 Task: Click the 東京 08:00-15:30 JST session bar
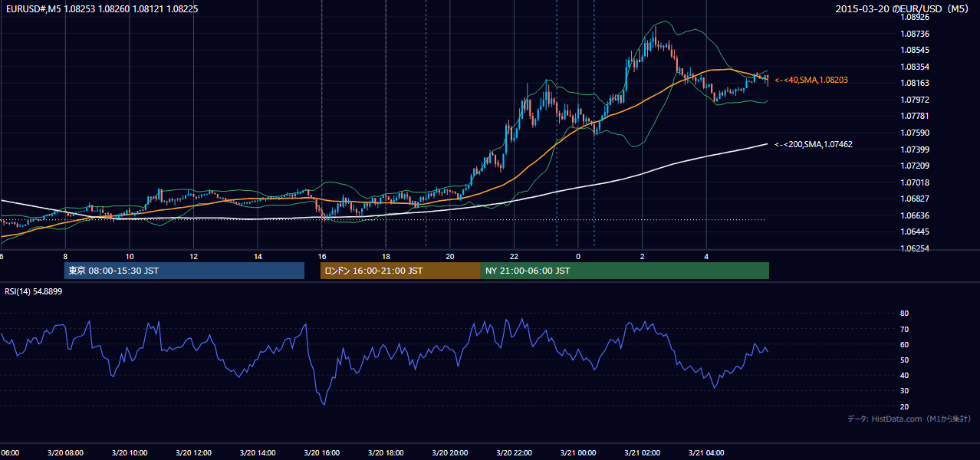(184, 271)
